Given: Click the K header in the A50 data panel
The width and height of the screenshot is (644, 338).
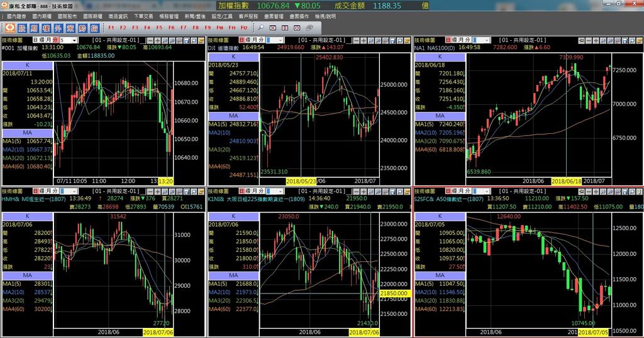Looking at the screenshot, I should (440, 216).
